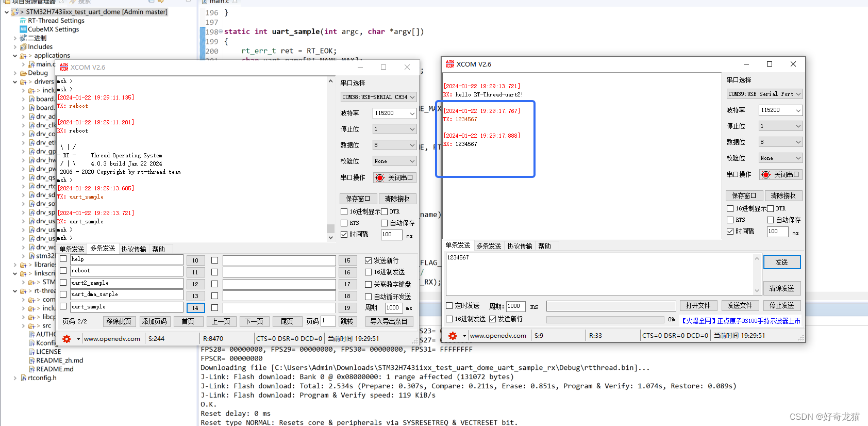
Task: Check the box beside reboot command row
Action: (x=63, y=270)
